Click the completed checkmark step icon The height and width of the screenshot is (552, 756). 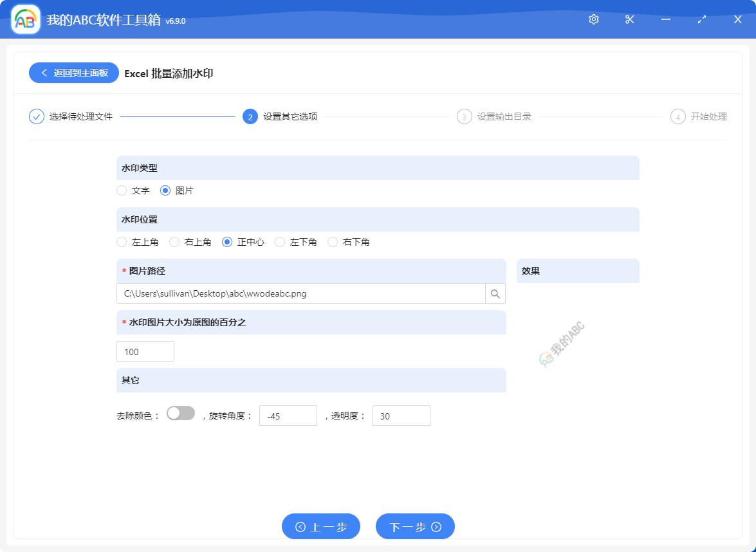click(36, 116)
